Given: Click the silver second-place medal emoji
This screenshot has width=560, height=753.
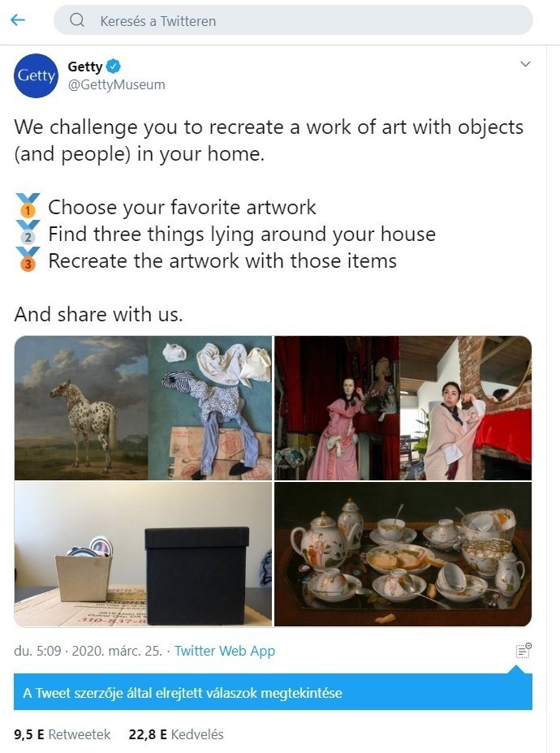Looking at the screenshot, I should click(x=28, y=232).
